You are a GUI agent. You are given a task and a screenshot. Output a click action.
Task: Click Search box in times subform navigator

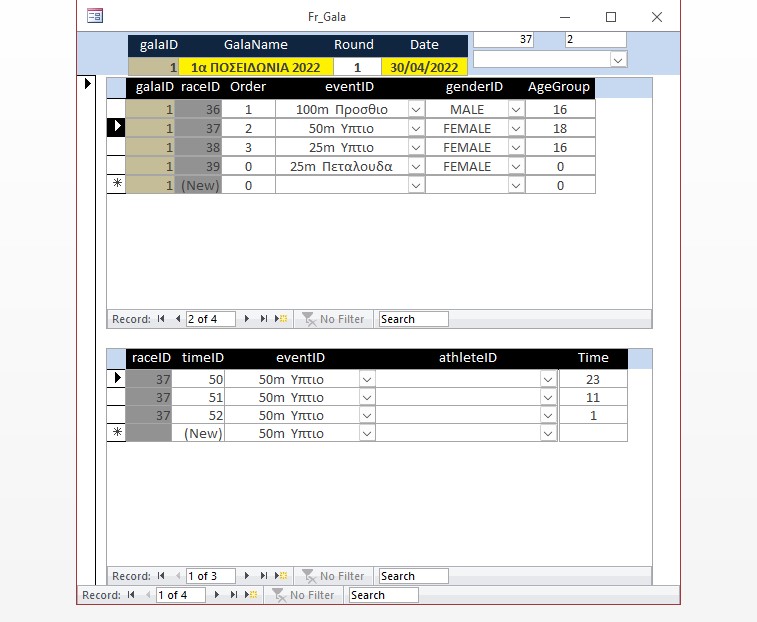pos(413,576)
